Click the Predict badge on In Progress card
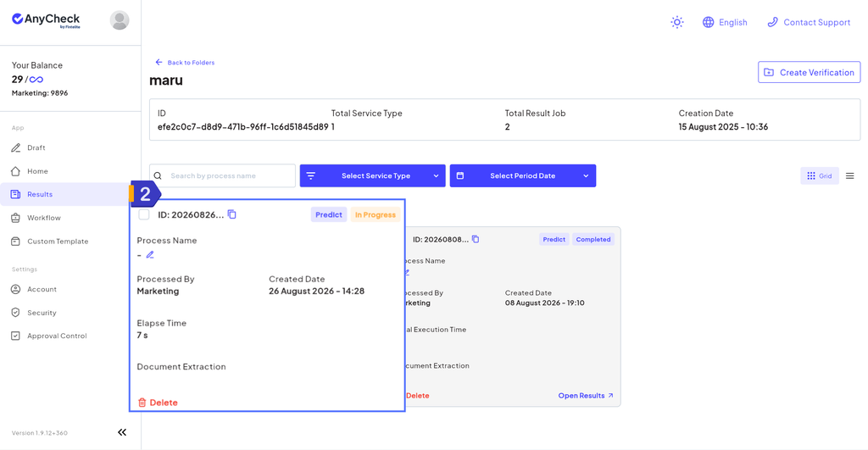The image size is (868, 450). 329,214
